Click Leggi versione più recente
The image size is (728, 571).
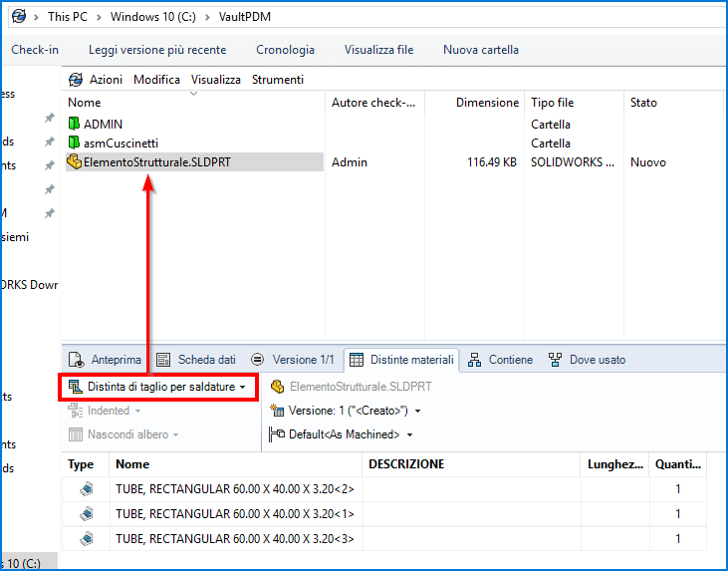tap(157, 50)
